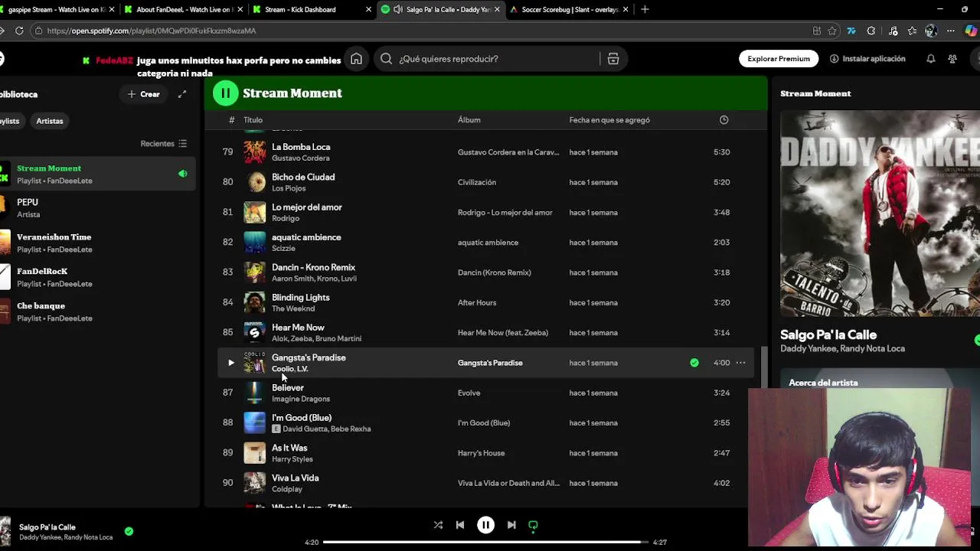Sort tracks by the duration clock icon

click(x=724, y=120)
